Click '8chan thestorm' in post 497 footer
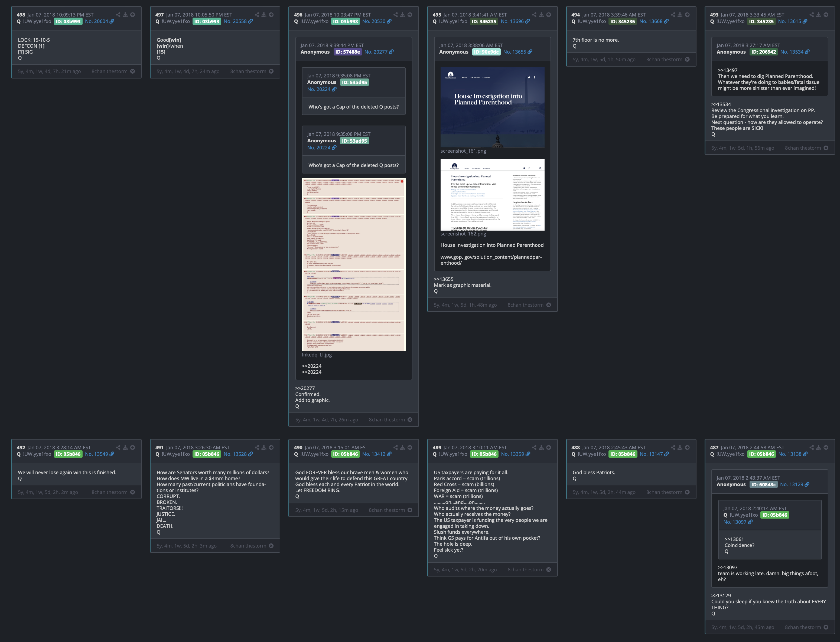Image resolution: width=840 pixels, height=642 pixels. [x=248, y=71]
